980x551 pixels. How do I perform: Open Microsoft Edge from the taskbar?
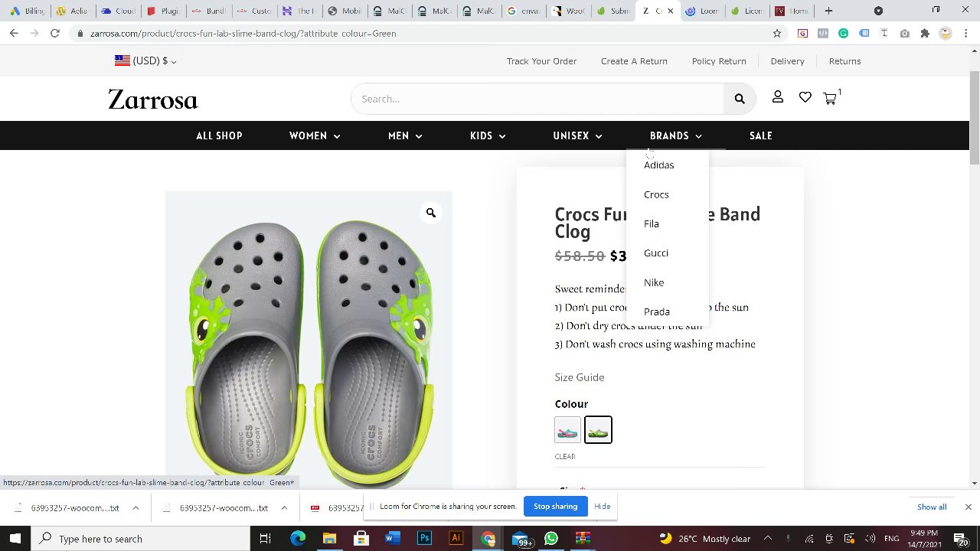click(298, 539)
